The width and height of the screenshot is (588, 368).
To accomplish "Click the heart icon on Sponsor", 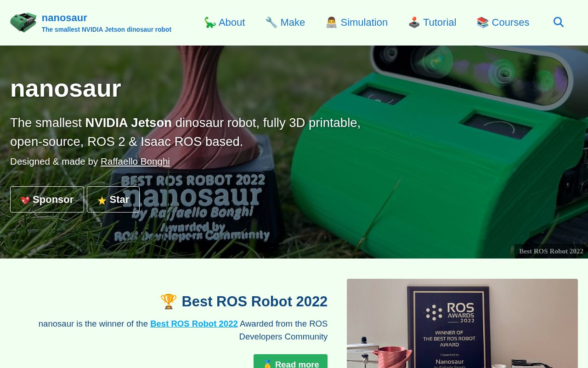I will click(25, 200).
